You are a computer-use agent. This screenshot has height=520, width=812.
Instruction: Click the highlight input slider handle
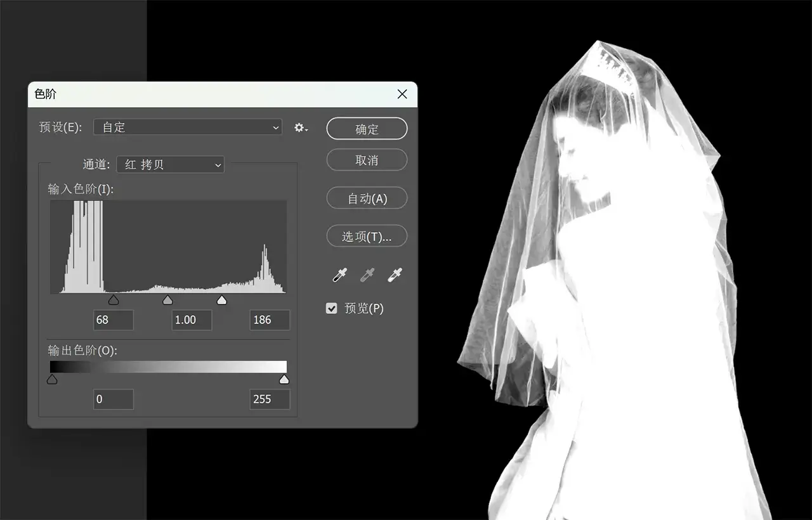[222, 299]
